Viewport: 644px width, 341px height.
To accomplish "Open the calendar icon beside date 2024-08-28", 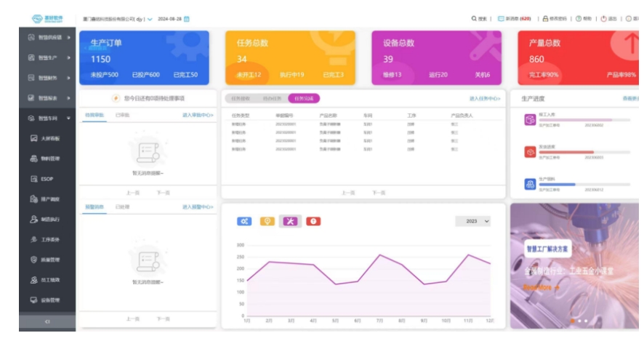I will (x=187, y=19).
